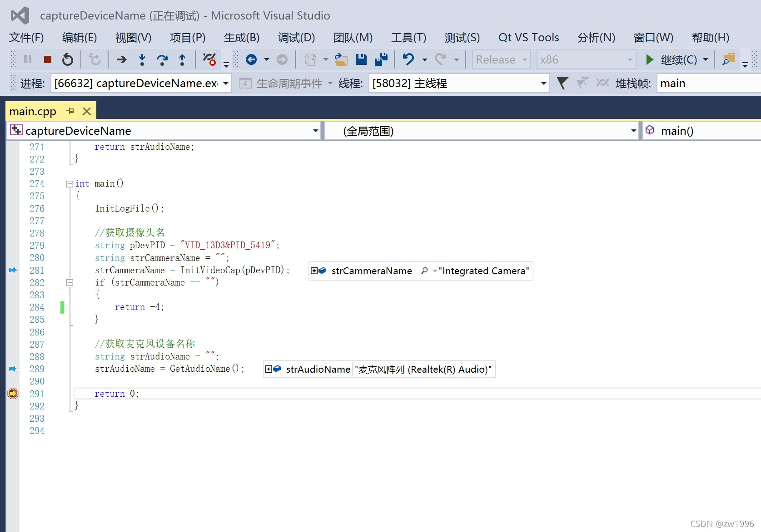The height and width of the screenshot is (532, 761).
Task: Click the Find in Files icon
Action: (729, 59)
